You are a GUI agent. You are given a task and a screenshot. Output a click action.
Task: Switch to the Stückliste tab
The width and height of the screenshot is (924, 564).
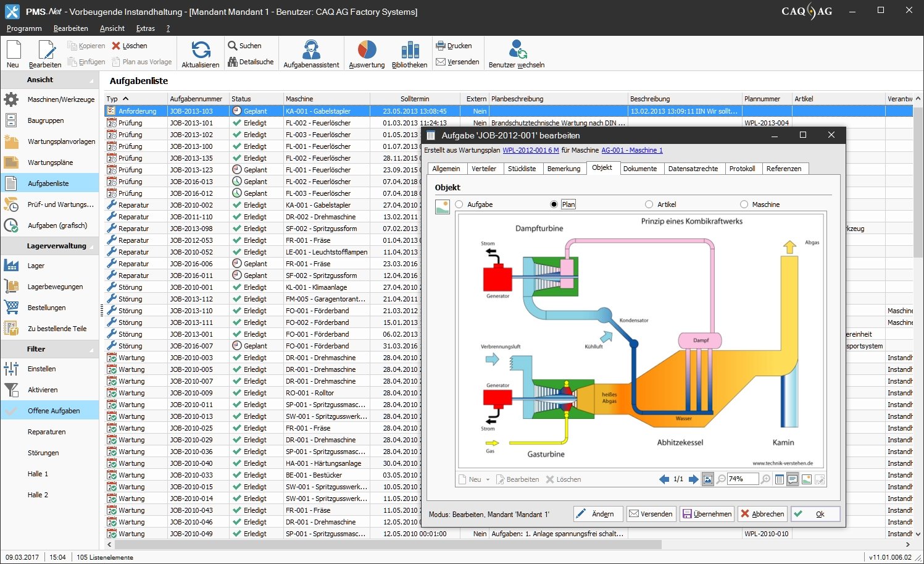[x=522, y=169]
